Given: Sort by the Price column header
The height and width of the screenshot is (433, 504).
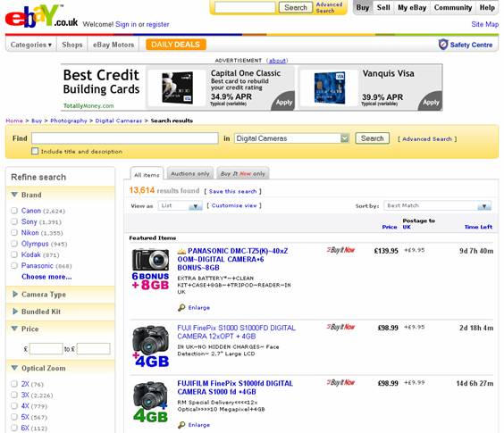Looking at the screenshot, I should click(390, 227).
